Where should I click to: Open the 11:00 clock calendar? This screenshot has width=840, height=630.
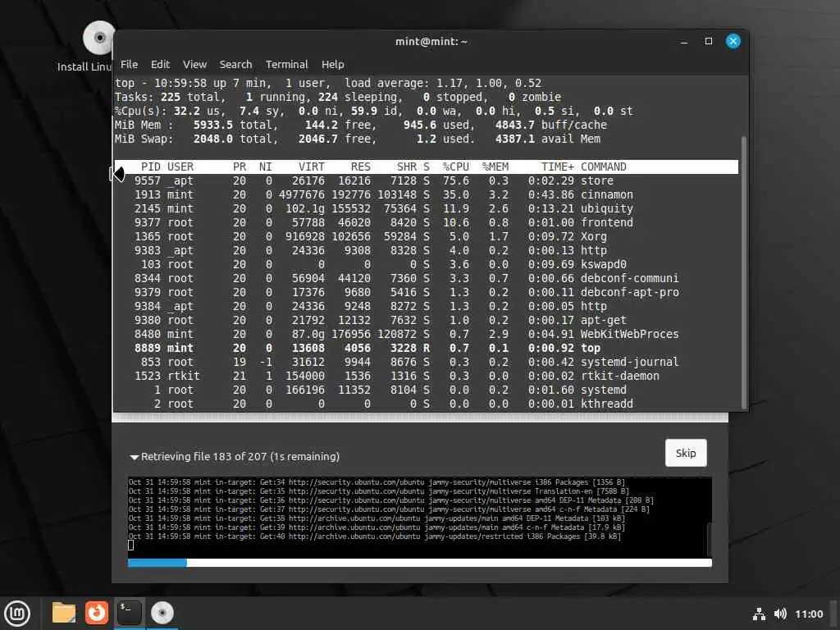(808, 614)
